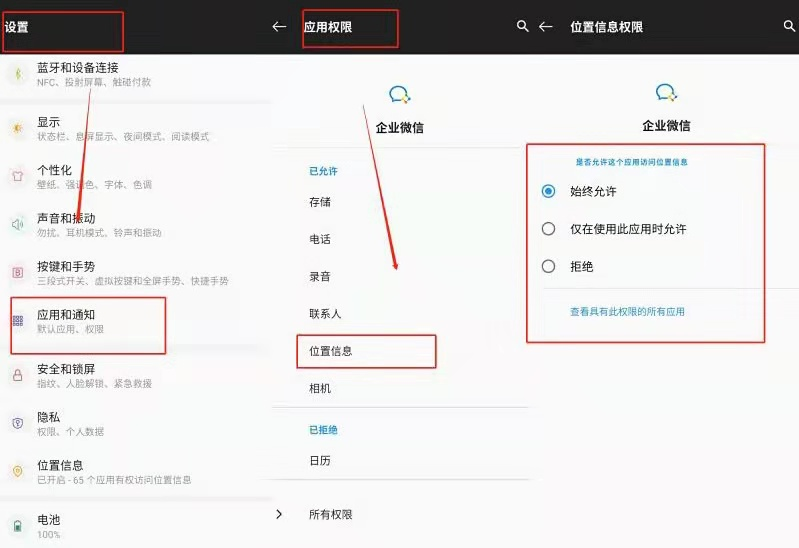The width and height of the screenshot is (799, 548).
Task: Tap the Personalization shirt icon
Action: pyautogui.click(x=18, y=176)
